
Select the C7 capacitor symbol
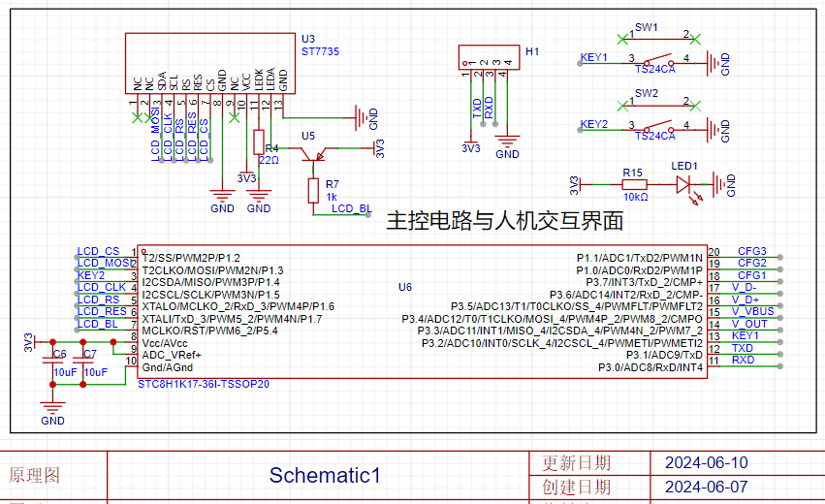pyautogui.click(x=82, y=361)
